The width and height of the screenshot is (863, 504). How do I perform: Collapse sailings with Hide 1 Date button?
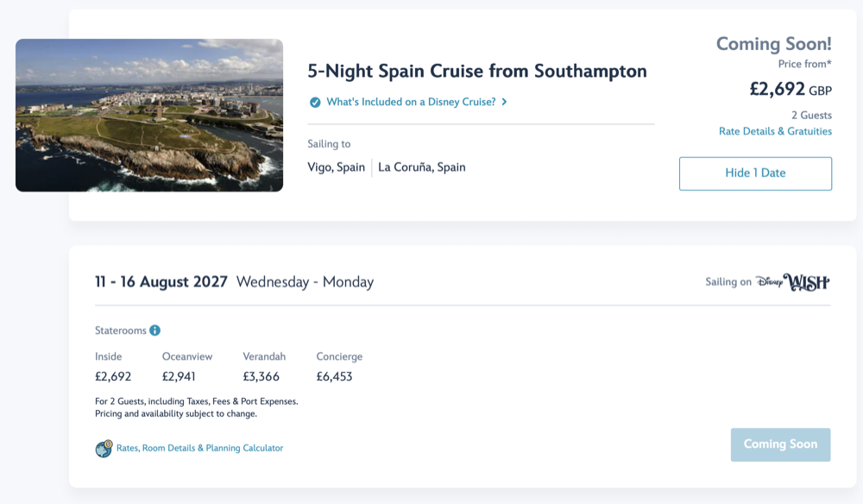[x=755, y=173]
